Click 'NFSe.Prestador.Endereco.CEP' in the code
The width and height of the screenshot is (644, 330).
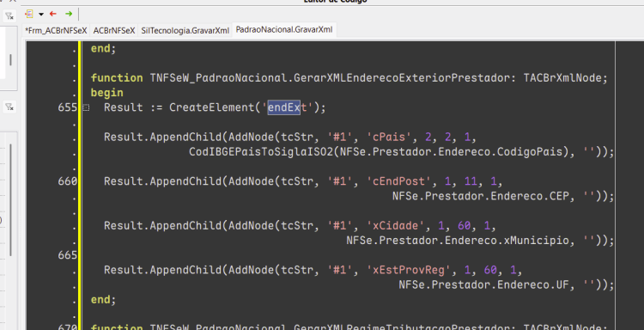[481, 197]
